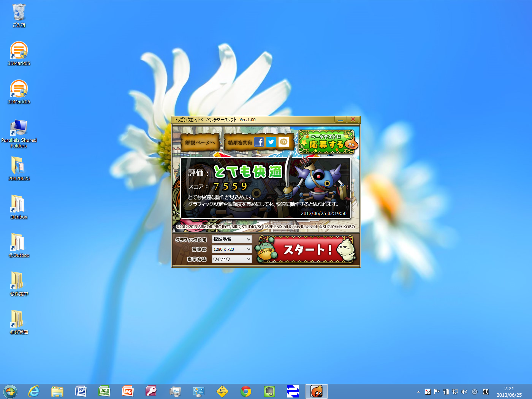Select the ごみ箱 recycle bin desktop icon
The image size is (532, 399).
[x=19, y=16]
